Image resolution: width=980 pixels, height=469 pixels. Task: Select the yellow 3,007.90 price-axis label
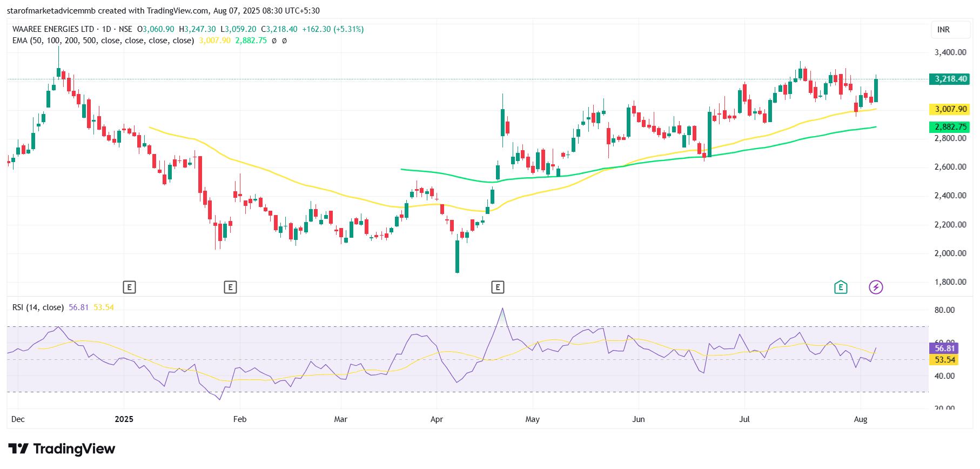(950, 109)
